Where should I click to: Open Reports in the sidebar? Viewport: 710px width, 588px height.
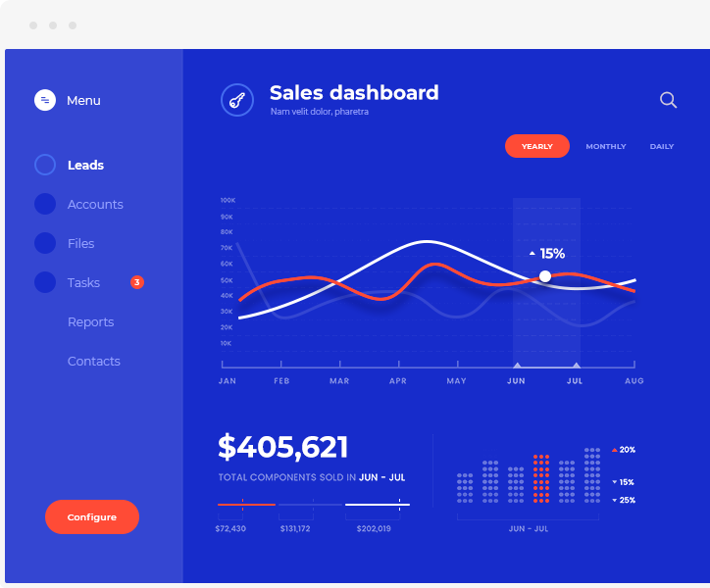90,321
